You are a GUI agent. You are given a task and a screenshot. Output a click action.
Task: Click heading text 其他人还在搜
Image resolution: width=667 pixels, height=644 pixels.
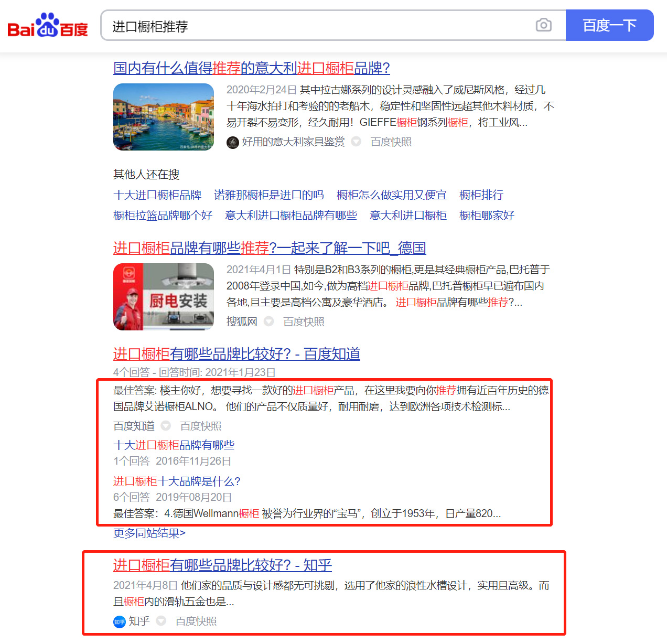tap(146, 175)
